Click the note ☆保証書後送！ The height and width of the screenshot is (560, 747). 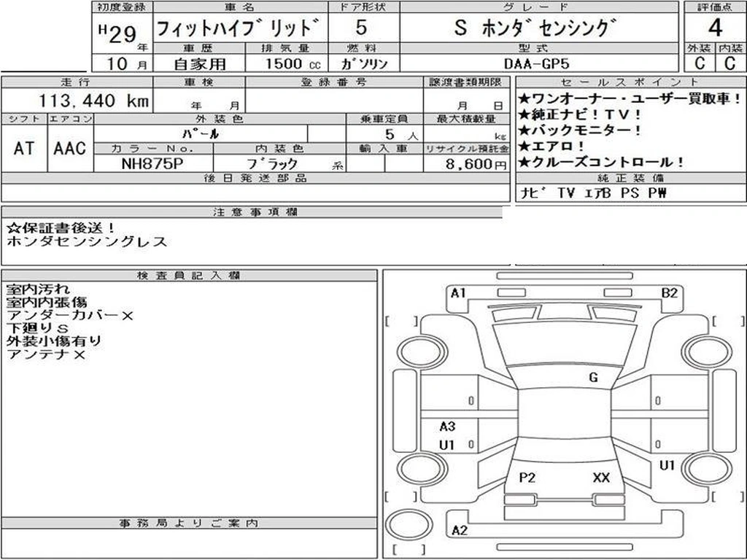click(61, 228)
